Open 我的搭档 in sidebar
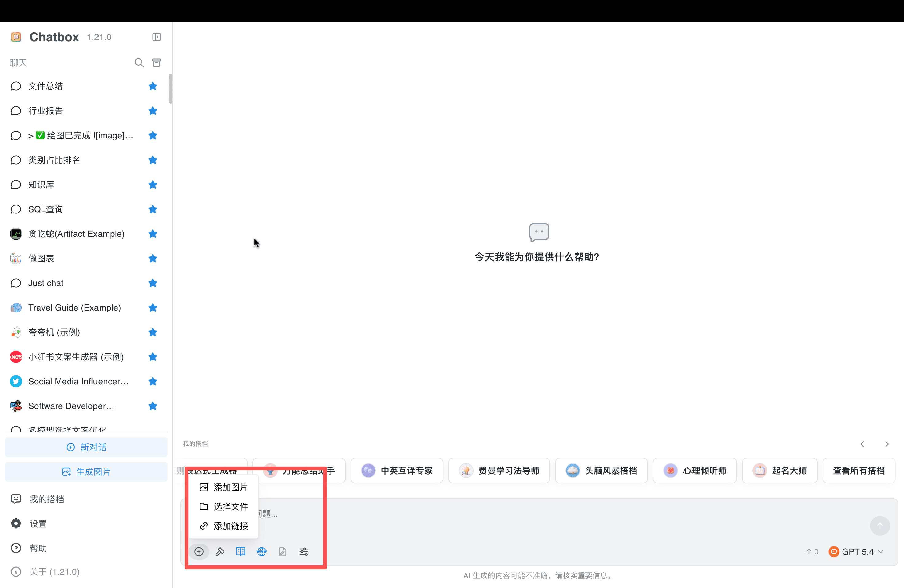Viewport: 904px width, 588px height. pos(86,499)
